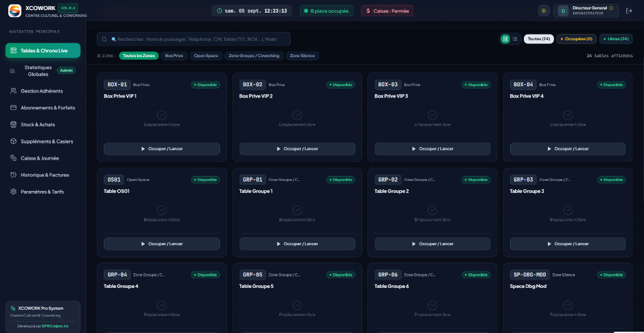The image size is (644, 333).
Task: Select Zone Groupe / Coworking filter
Action: point(254,56)
